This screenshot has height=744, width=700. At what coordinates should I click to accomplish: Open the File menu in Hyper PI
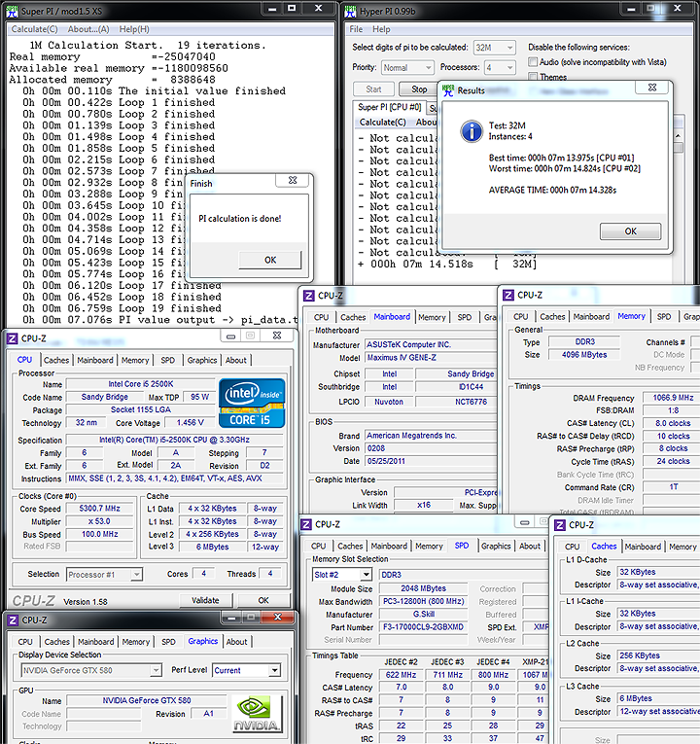[x=356, y=29]
